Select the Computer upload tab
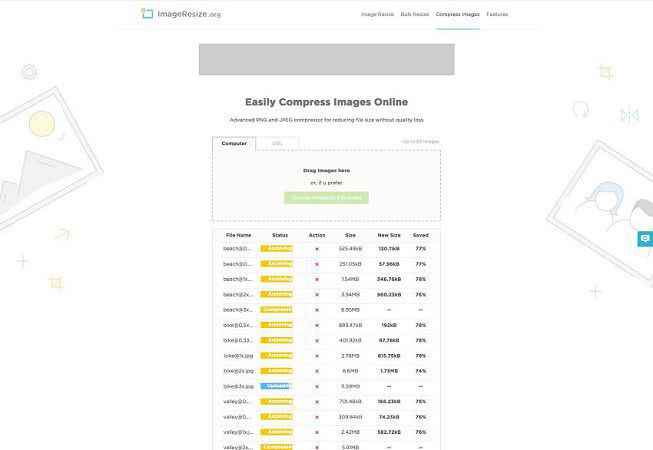 click(x=234, y=143)
